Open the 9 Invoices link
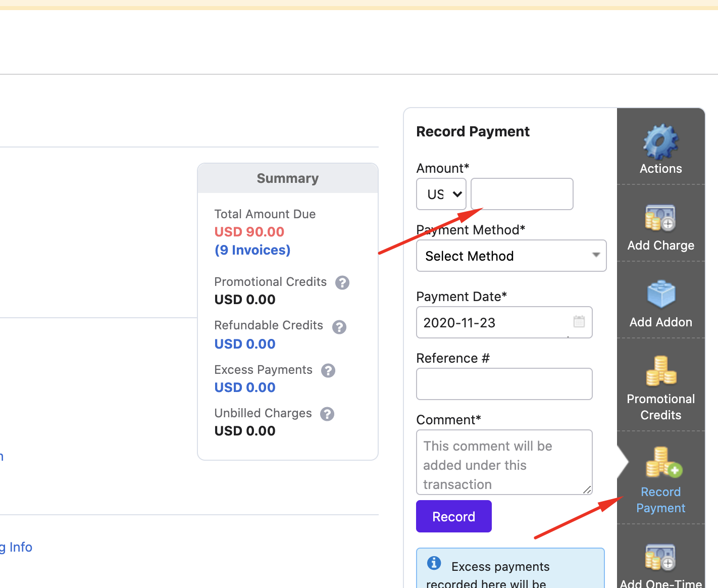 [252, 250]
